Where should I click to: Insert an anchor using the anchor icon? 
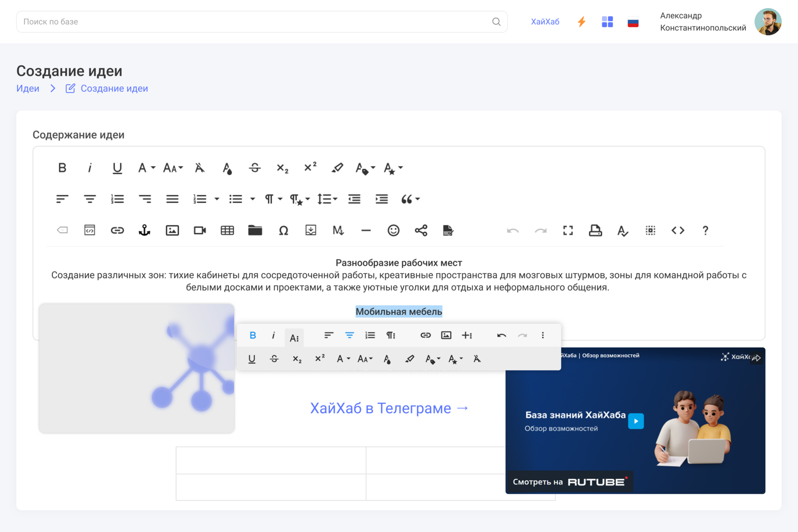[144, 230]
